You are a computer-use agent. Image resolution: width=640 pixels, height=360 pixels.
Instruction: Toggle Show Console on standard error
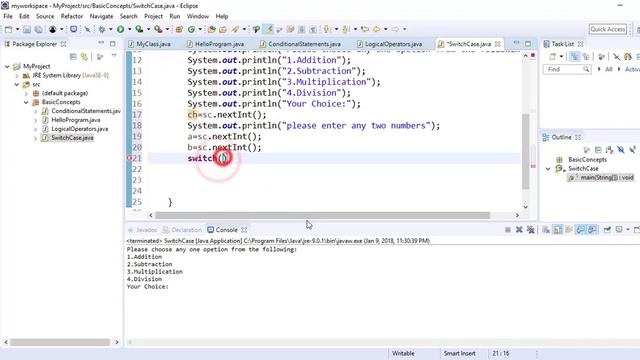point(591,230)
